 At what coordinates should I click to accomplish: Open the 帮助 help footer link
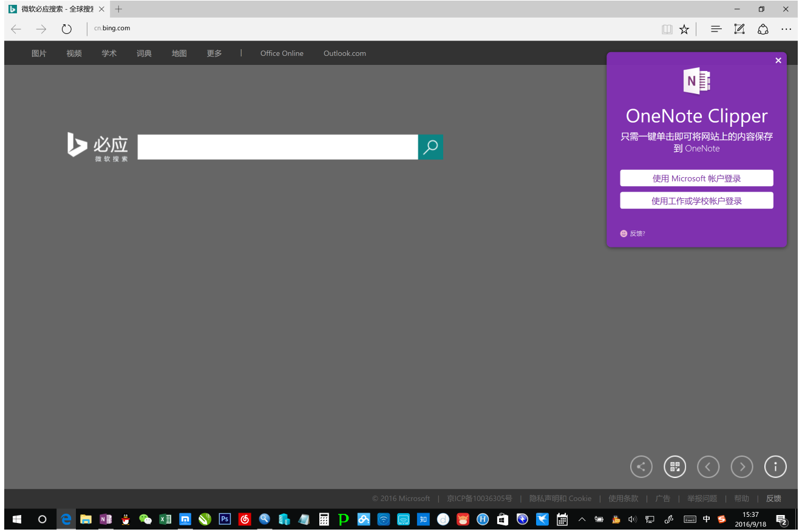click(741, 499)
